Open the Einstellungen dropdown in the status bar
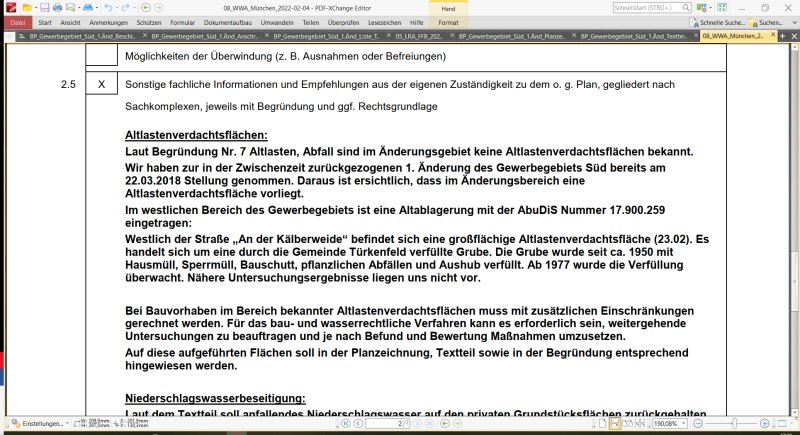This screenshot has height=435, width=800. pyautogui.click(x=40, y=423)
